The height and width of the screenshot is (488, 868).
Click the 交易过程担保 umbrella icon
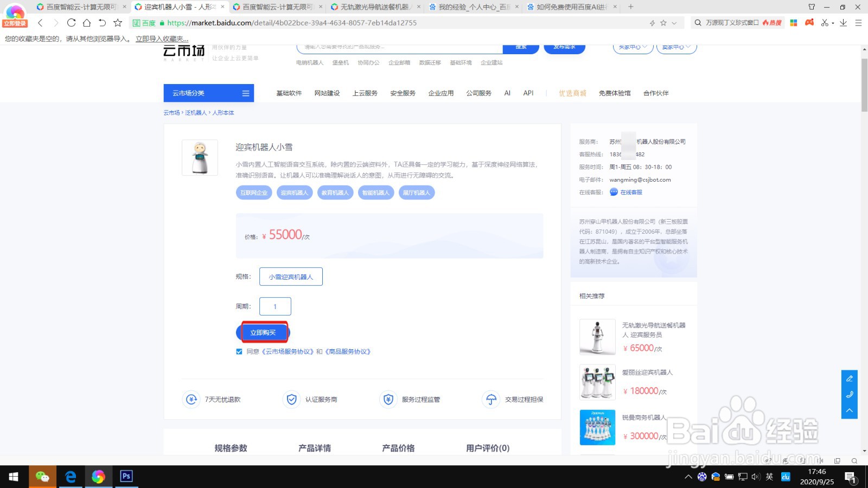[x=491, y=400]
